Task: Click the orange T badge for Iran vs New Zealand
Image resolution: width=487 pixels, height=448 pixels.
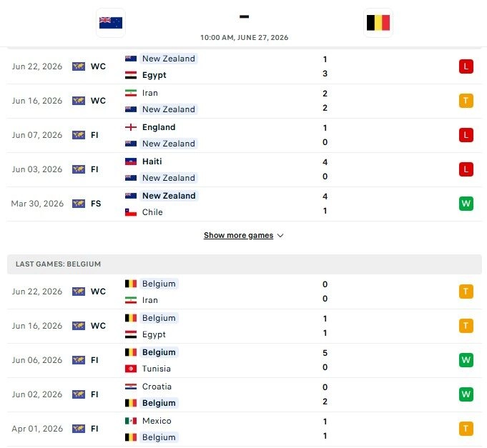Action: (466, 101)
